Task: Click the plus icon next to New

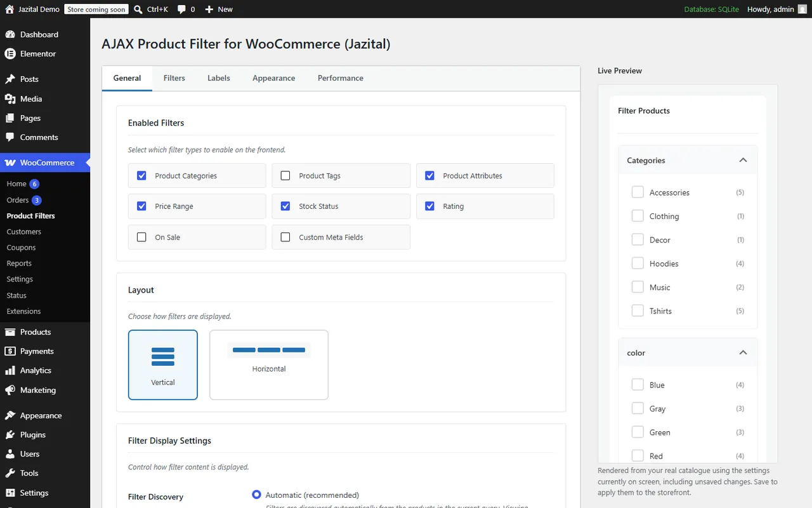Action: [209, 10]
